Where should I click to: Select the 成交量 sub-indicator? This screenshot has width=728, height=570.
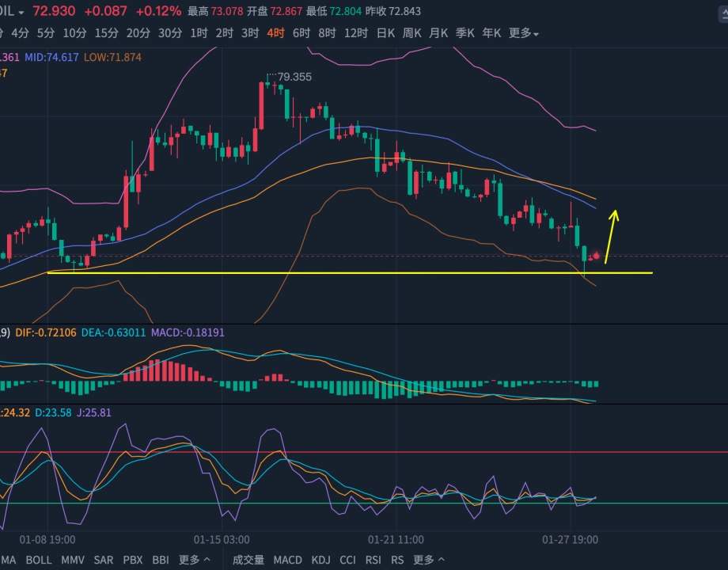[x=248, y=560]
